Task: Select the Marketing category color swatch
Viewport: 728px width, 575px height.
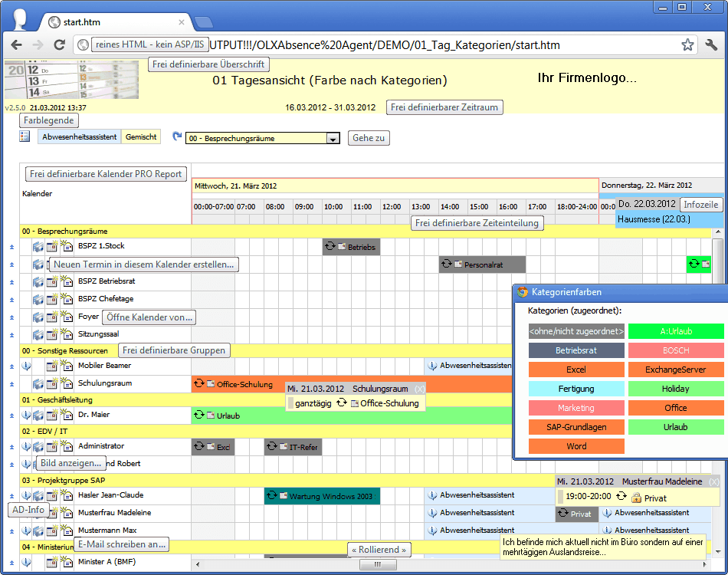Action: [576, 408]
